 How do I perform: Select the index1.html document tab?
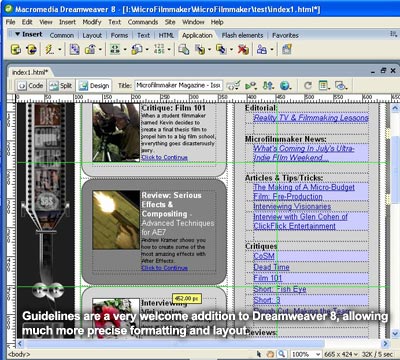[30, 72]
